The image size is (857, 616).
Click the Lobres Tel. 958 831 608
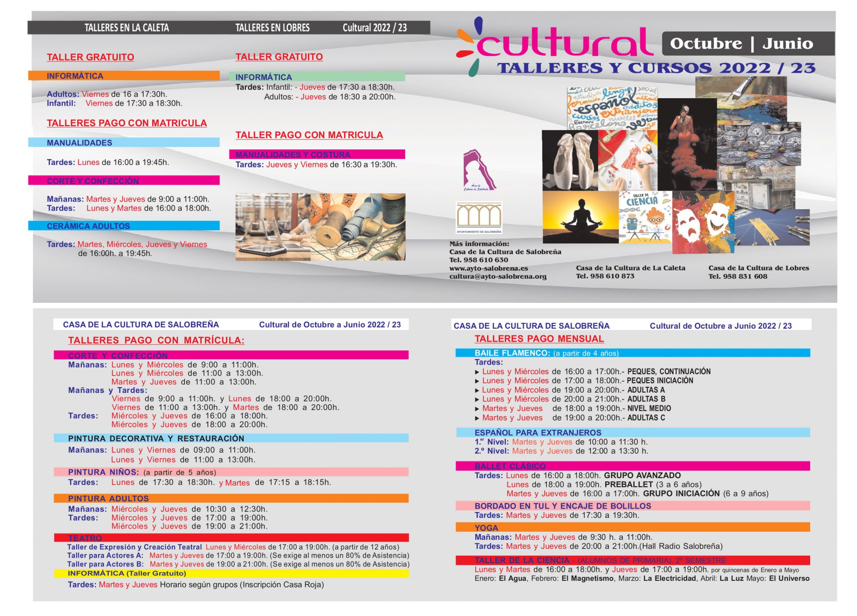[737, 276]
